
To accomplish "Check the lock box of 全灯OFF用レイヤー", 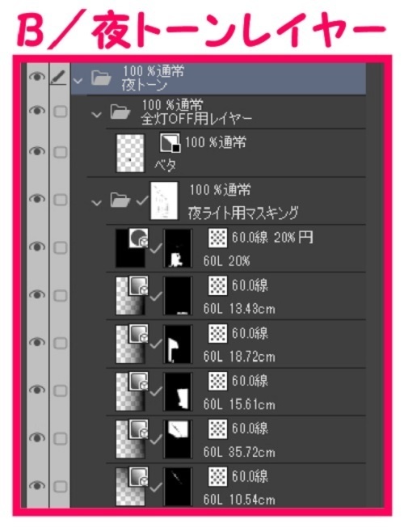I will pos(61,112).
